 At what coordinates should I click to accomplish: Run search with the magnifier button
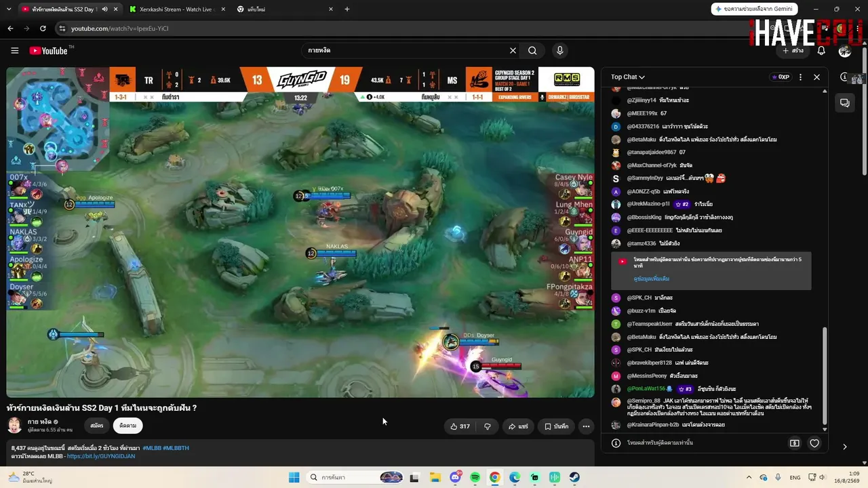[532, 50]
